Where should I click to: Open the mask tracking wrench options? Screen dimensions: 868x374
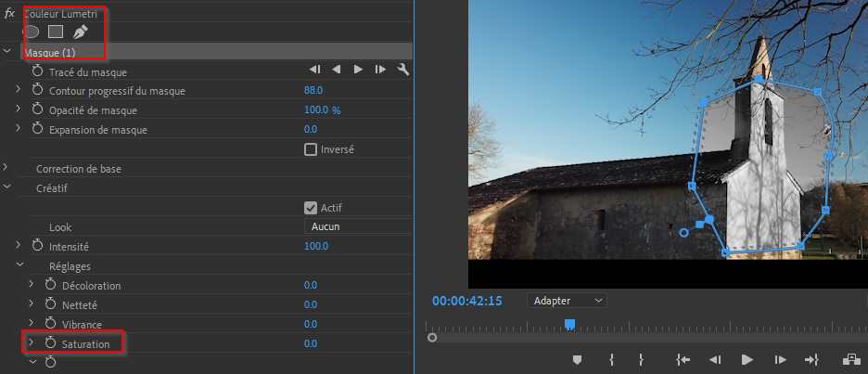(402, 70)
